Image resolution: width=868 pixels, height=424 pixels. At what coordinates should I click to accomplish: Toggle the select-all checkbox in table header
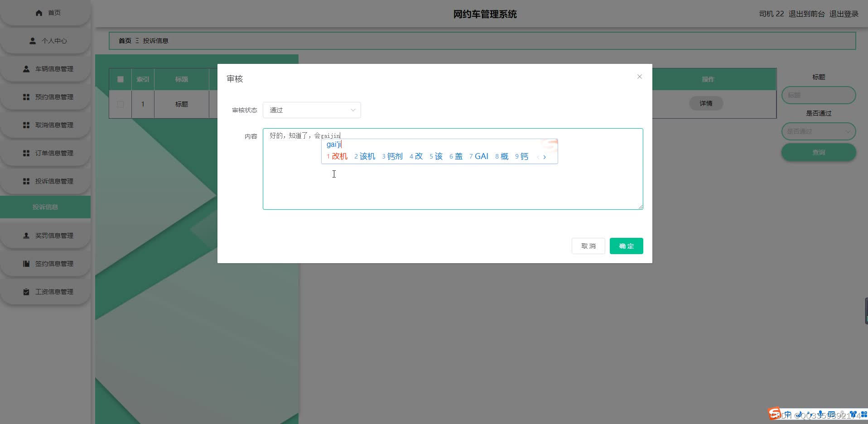121,79
